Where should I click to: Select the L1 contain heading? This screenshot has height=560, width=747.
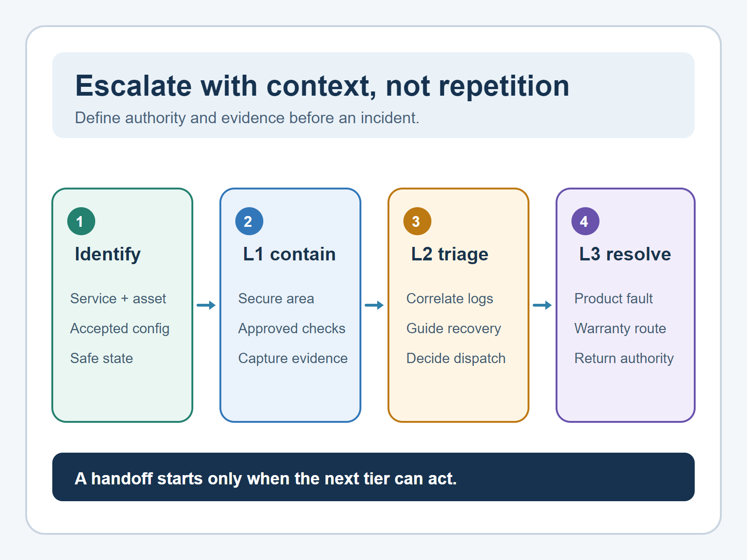click(x=289, y=254)
